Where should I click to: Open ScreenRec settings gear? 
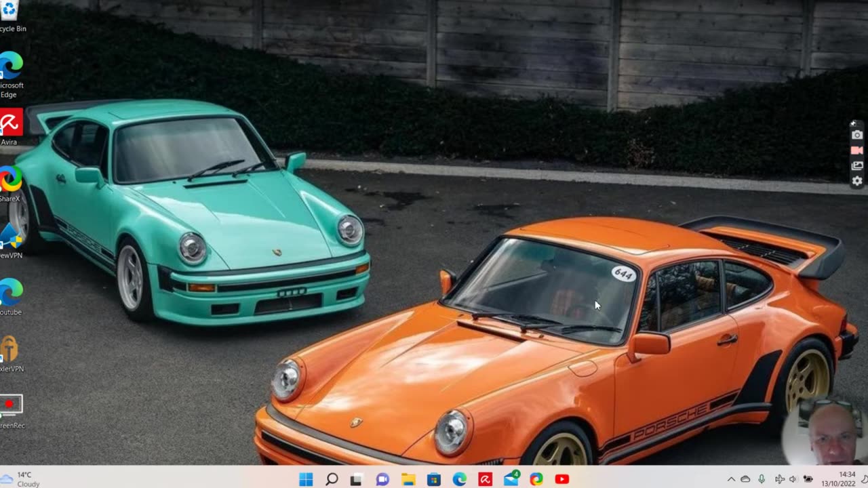pos(857,181)
